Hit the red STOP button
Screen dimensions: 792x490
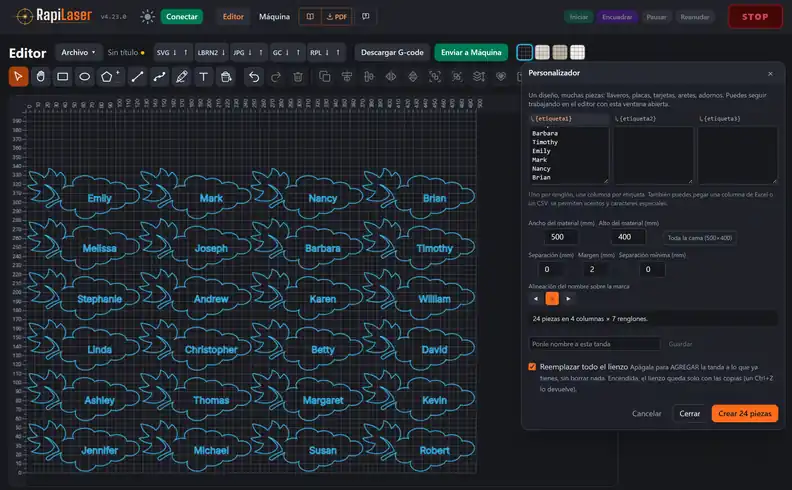(x=755, y=17)
